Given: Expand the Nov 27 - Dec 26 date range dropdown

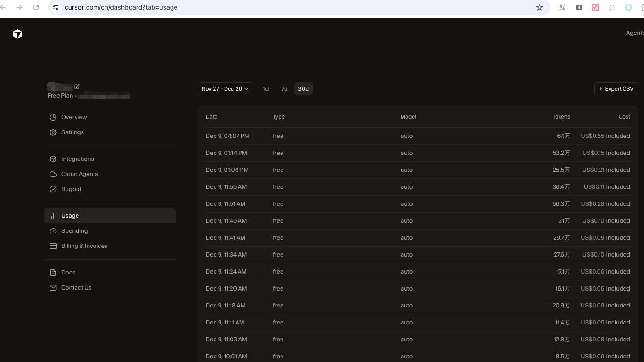Looking at the screenshot, I should point(225,89).
